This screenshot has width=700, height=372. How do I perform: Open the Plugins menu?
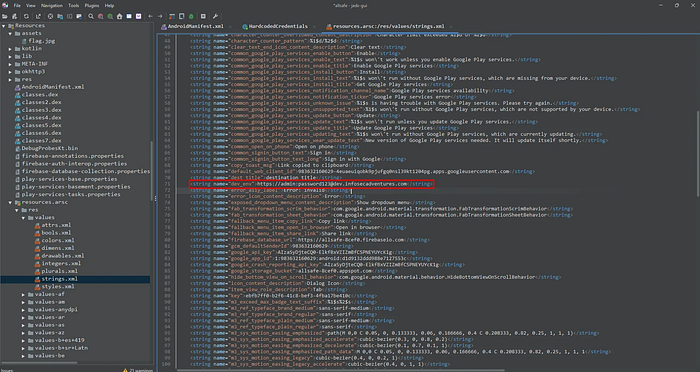coord(92,6)
